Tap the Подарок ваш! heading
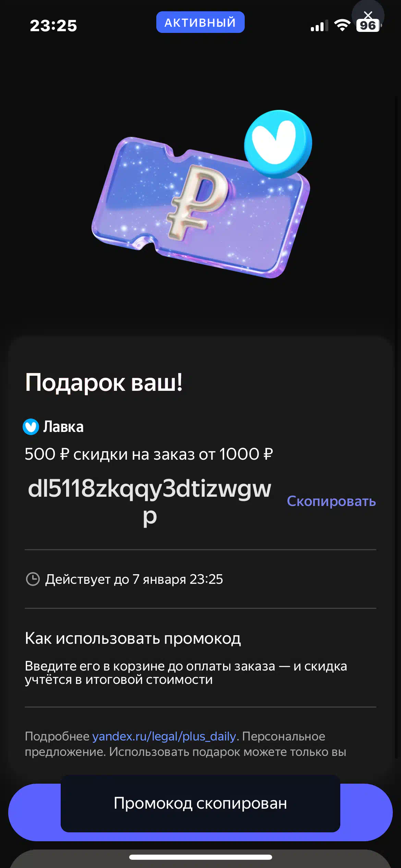Screen dimensions: 401x868 pyautogui.click(x=104, y=382)
